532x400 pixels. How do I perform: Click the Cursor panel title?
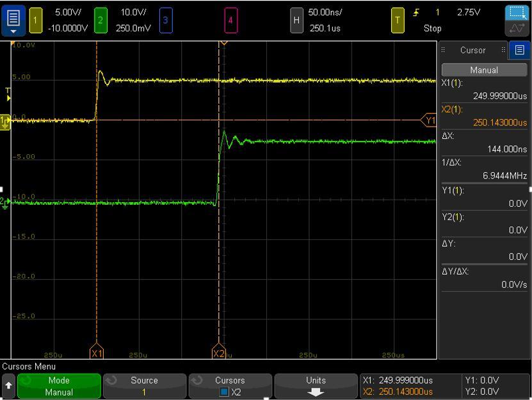point(473,50)
